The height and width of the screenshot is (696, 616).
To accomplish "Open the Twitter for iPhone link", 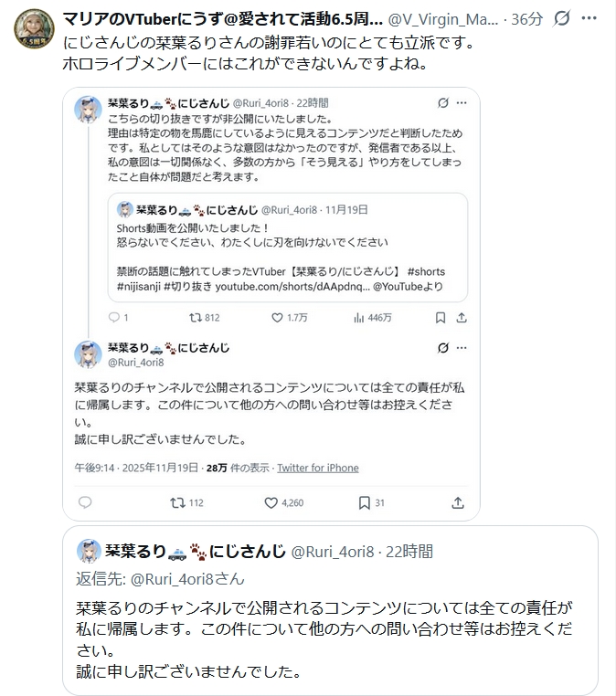I will 317,468.
